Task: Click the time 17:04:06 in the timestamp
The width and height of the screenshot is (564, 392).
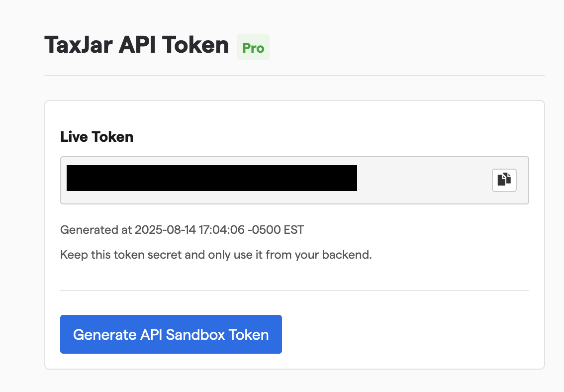Action: point(222,229)
